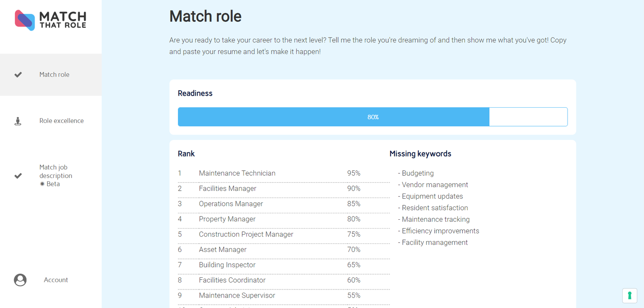
Task: Click the Account avatar icon
Action: click(20, 280)
